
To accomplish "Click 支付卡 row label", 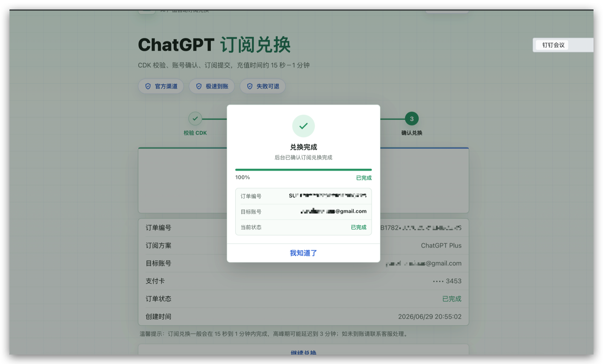I will pyautogui.click(x=155, y=281).
